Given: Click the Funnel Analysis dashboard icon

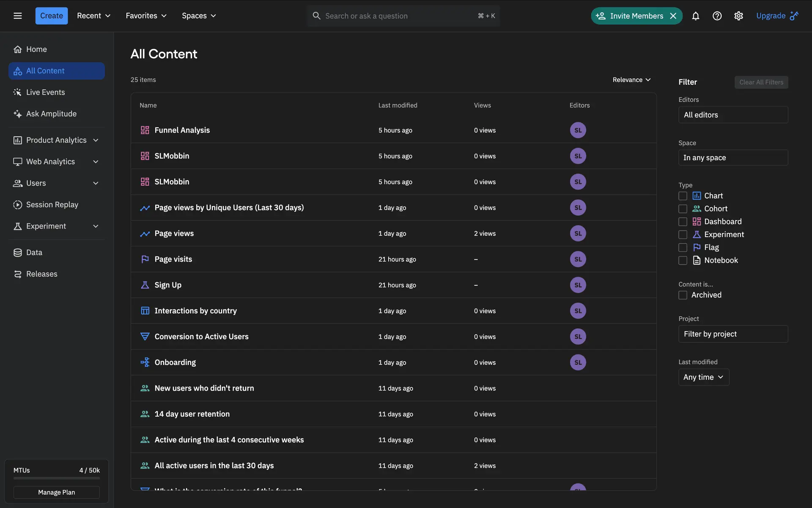Looking at the screenshot, I should [145, 130].
